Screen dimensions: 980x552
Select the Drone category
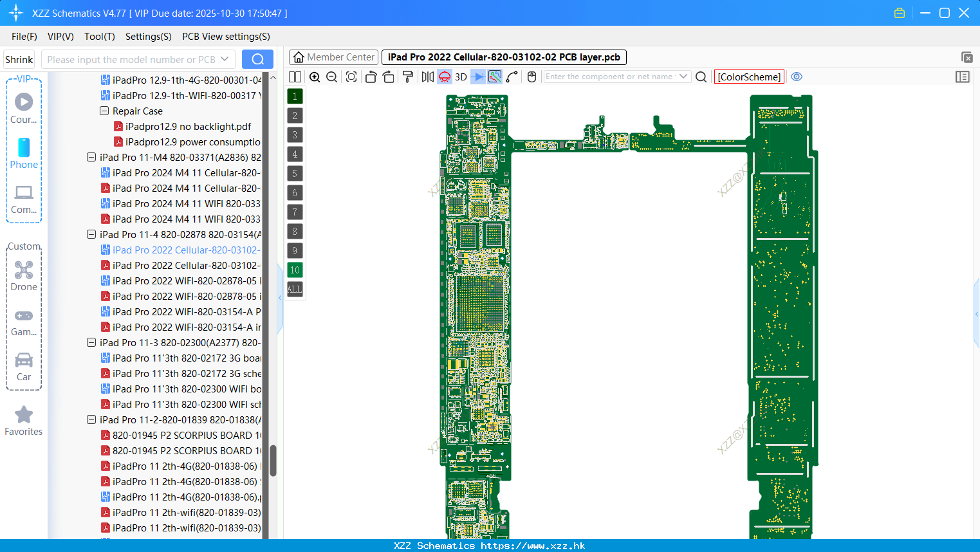click(x=24, y=277)
